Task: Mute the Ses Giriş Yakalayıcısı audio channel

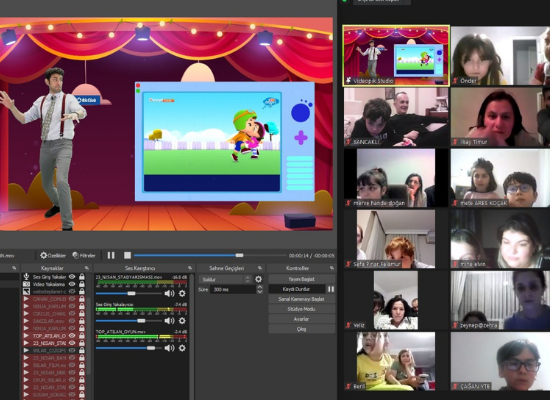Action: pyautogui.click(x=169, y=321)
